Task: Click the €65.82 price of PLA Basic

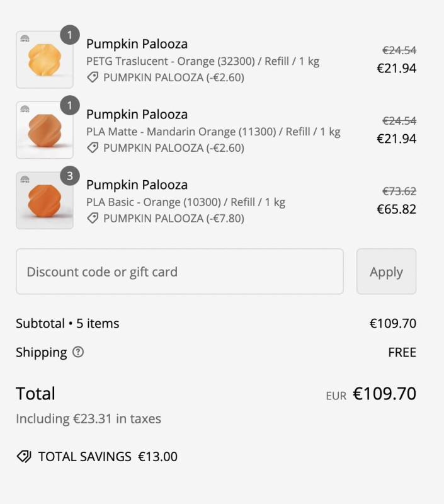Action: pyautogui.click(x=396, y=209)
